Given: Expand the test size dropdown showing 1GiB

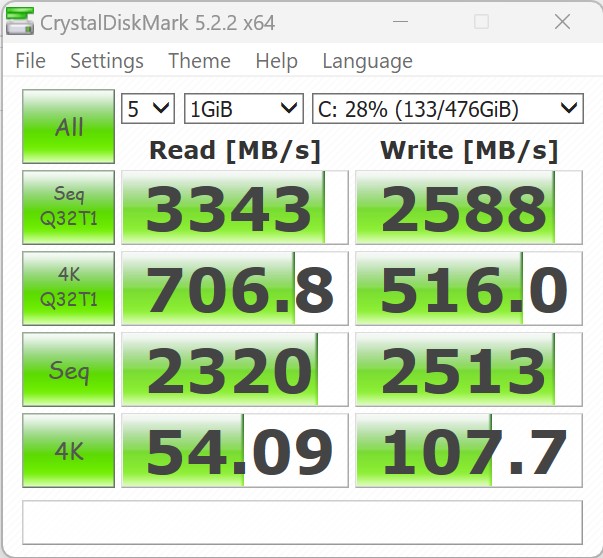Looking at the screenshot, I should tap(244, 108).
